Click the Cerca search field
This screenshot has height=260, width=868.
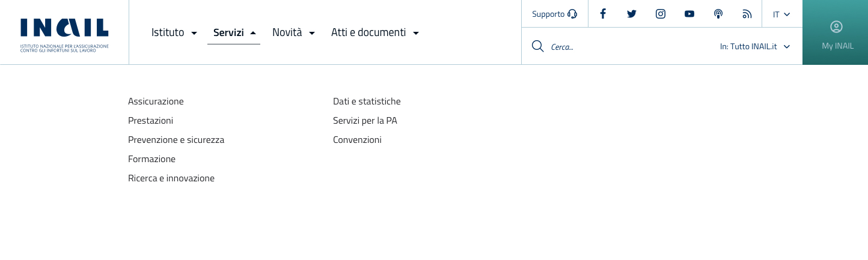tap(625, 46)
